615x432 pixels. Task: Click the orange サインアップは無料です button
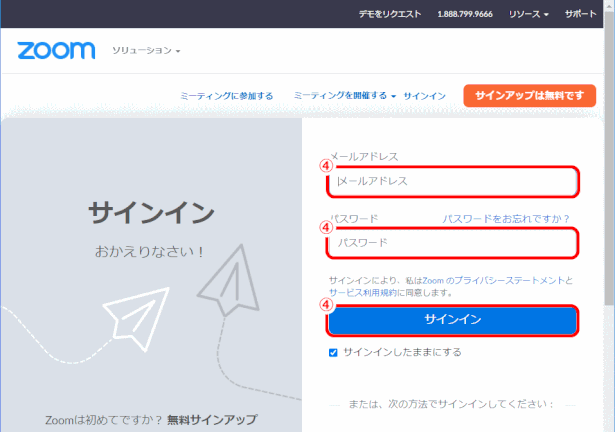click(529, 95)
